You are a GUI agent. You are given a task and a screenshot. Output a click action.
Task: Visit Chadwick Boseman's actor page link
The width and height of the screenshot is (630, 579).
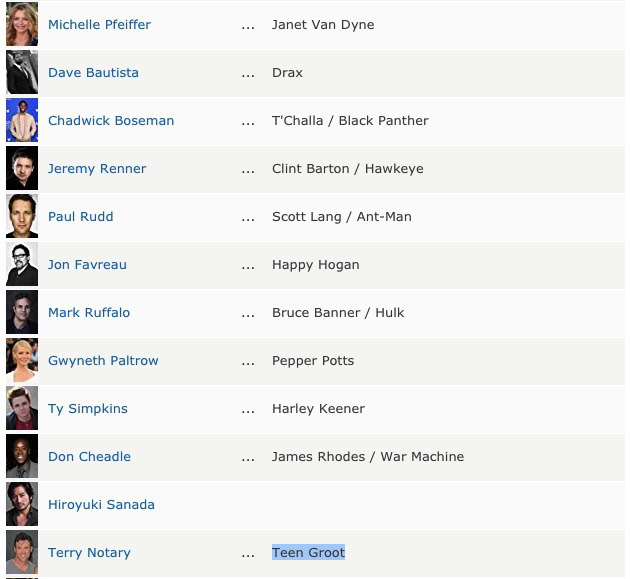[111, 120]
